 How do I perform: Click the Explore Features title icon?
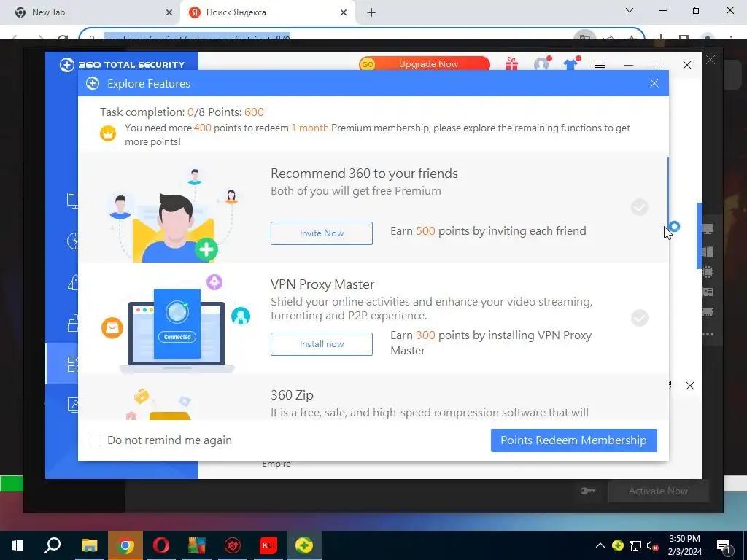click(x=93, y=83)
